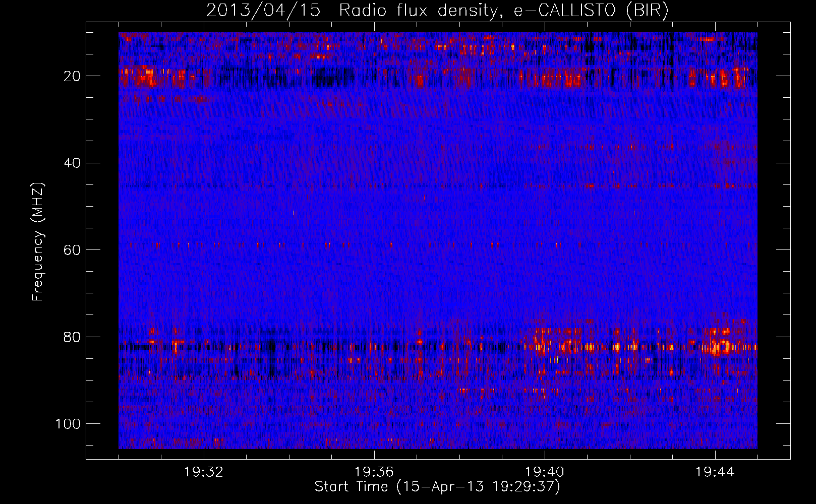Click the 19:32 time tick label
This screenshot has height=504, width=816.
tap(204, 472)
